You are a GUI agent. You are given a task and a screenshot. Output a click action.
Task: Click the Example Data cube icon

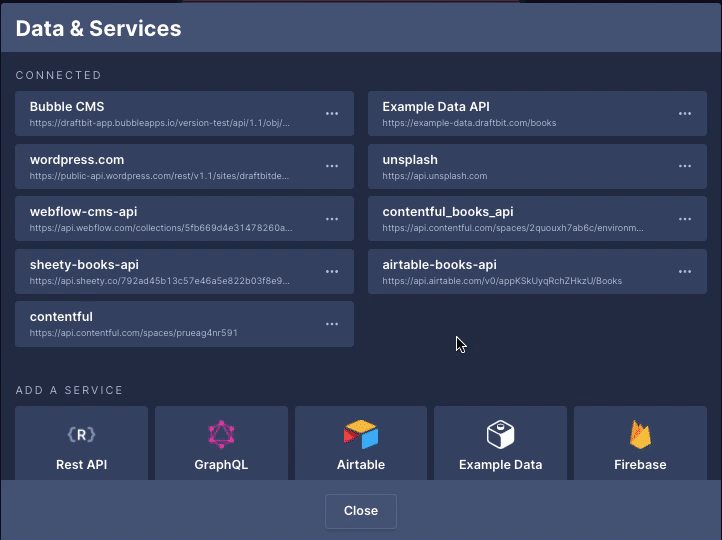point(501,434)
